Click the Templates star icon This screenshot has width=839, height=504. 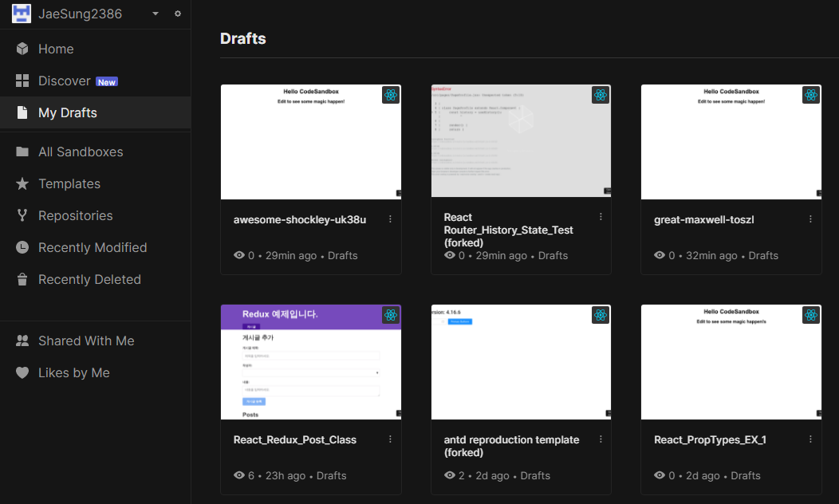(22, 183)
